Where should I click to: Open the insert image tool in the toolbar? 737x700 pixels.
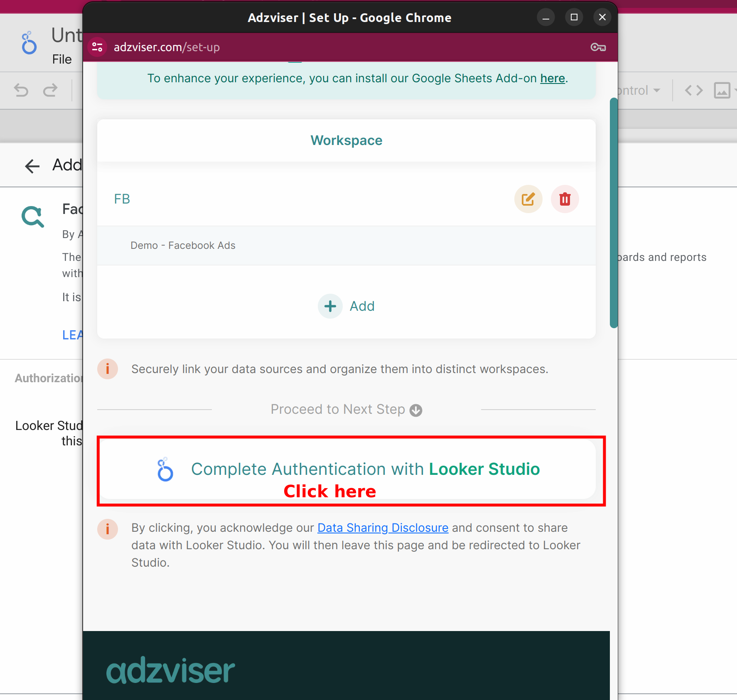tap(723, 90)
